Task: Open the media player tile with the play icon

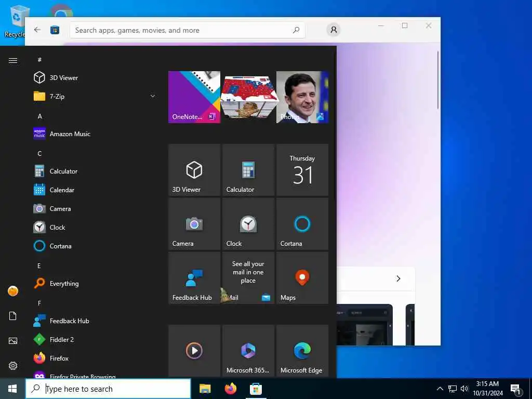Action: 194,351
